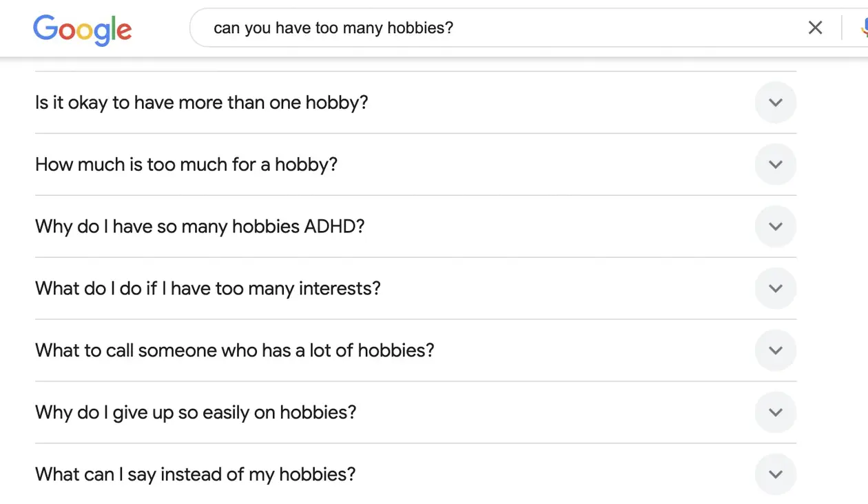Place cursor in the search input field
The image size is (868, 504).
pos(482,28)
